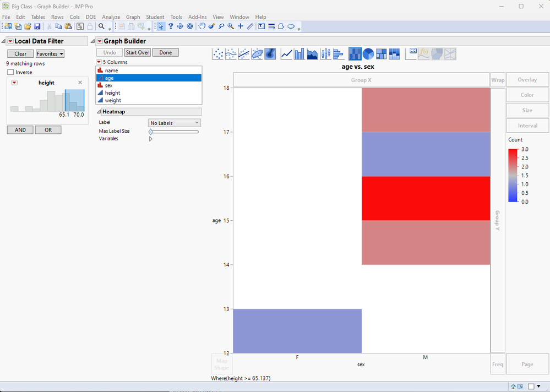Image resolution: width=550 pixels, height=392 pixels.
Task: Choose the Crosshairs tool in toolbar
Action: pyautogui.click(x=240, y=26)
